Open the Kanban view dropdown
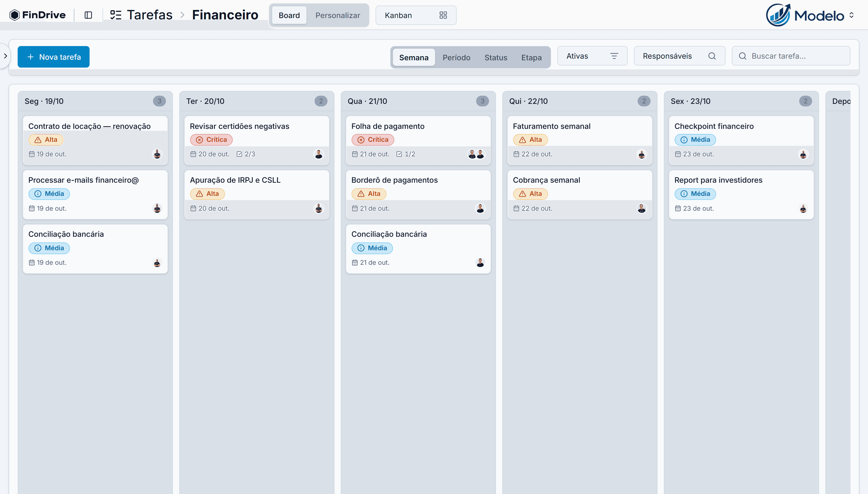The width and height of the screenshot is (868, 494). pos(416,15)
